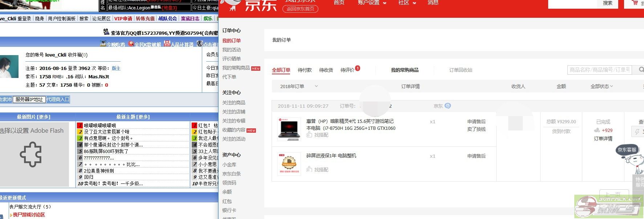Click the cloud points icon beside +929
The width and height of the screenshot is (644, 219).
pyautogui.click(x=597, y=130)
